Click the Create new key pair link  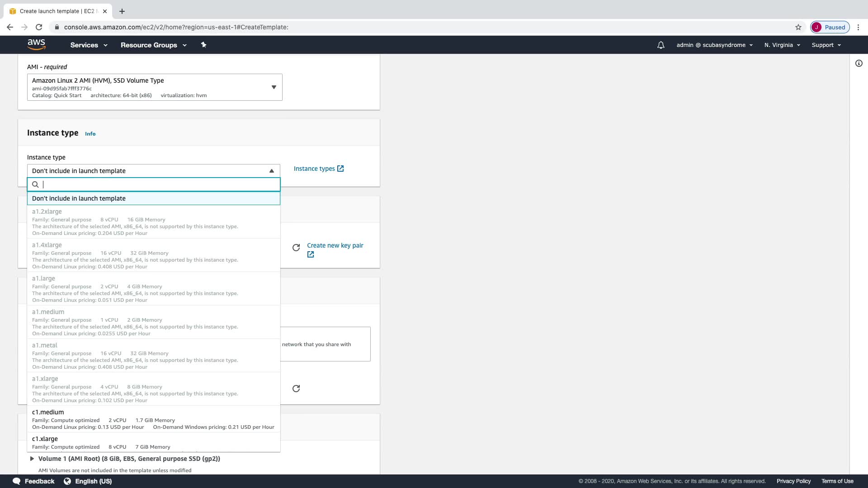pos(335,245)
